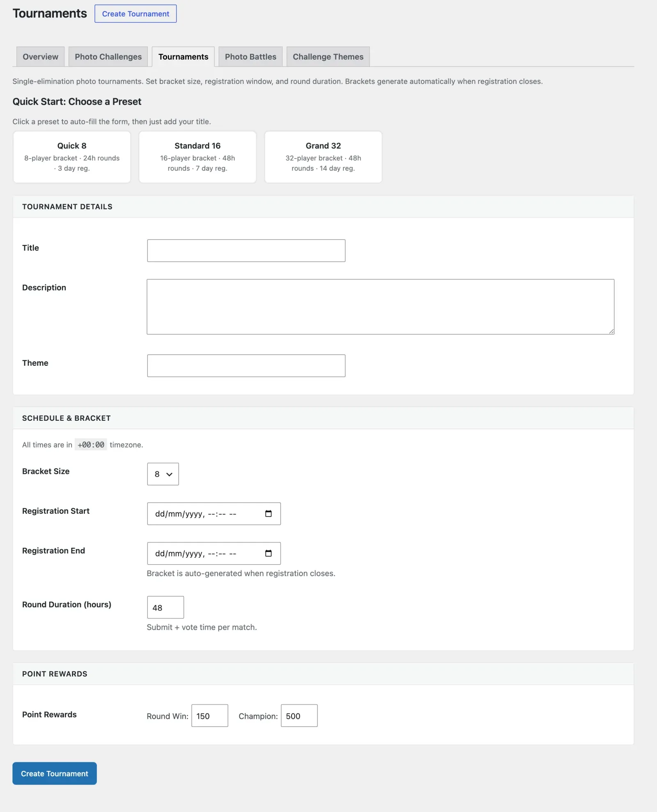
Task: Focus the Round Duration hours field
Action: 165,607
